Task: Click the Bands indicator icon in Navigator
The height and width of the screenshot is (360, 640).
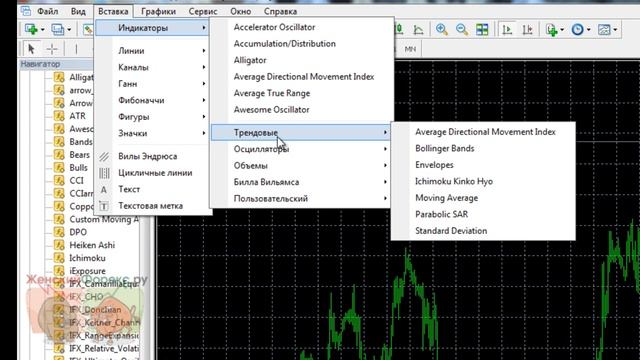Action: pos(59,142)
